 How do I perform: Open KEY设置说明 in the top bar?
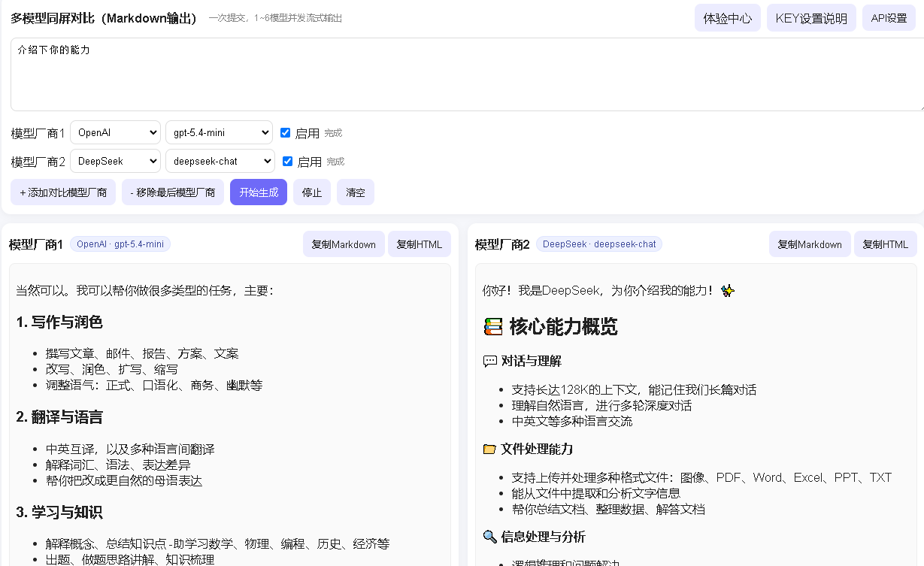[811, 18]
